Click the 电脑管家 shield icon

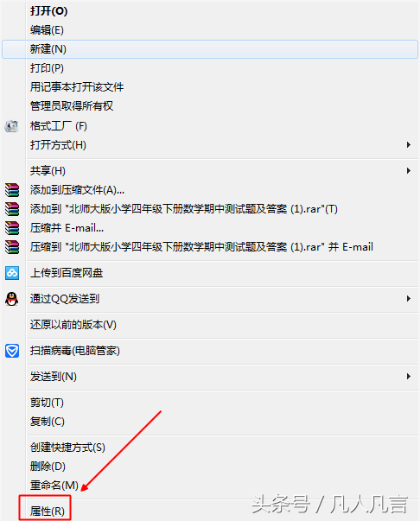(x=12, y=351)
